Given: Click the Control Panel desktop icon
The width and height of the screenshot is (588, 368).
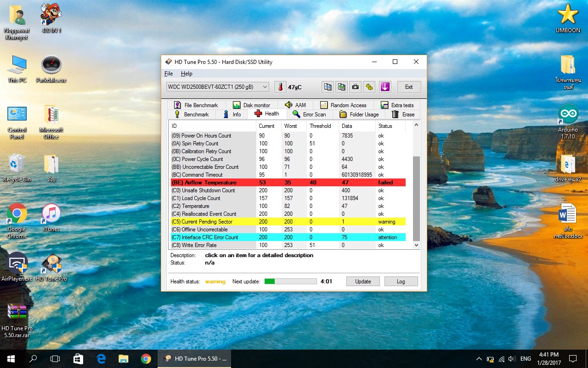Looking at the screenshot, I should pos(17,122).
